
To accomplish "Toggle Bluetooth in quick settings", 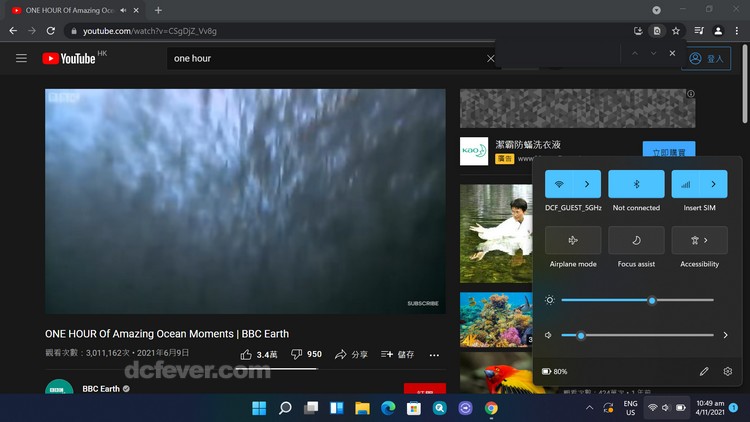I will pos(636,184).
